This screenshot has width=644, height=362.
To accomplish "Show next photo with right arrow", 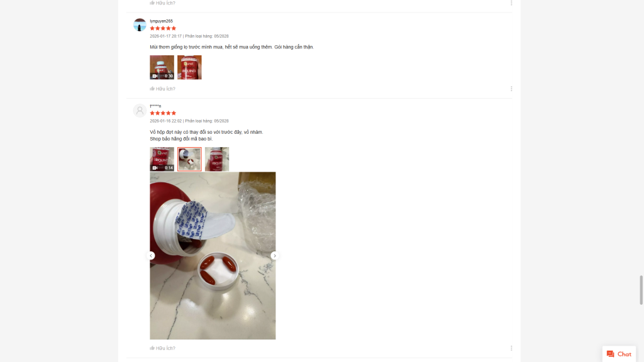I will click(275, 256).
